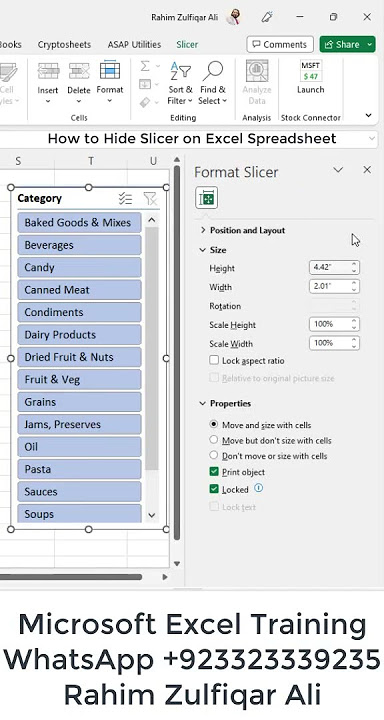Enable Lock aspect ratio checkbox
Viewport: 384px width, 720px height.
214,360
